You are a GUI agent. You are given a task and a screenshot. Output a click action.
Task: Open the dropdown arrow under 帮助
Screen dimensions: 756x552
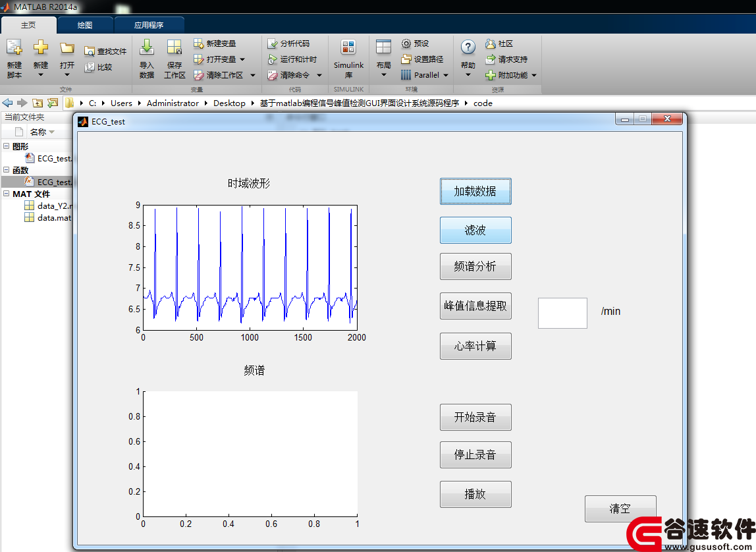pos(468,74)
